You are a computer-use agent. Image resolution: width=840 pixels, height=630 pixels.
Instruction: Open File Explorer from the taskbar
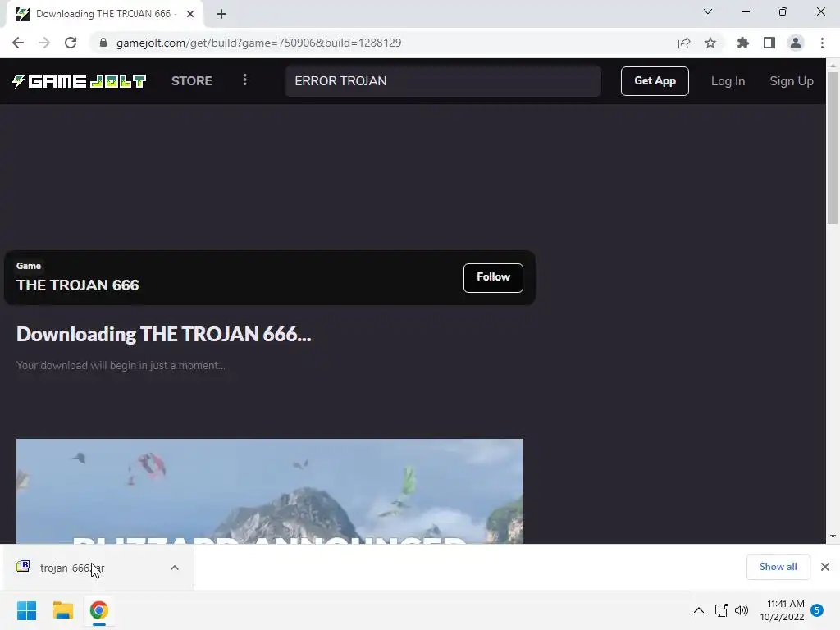62,610
